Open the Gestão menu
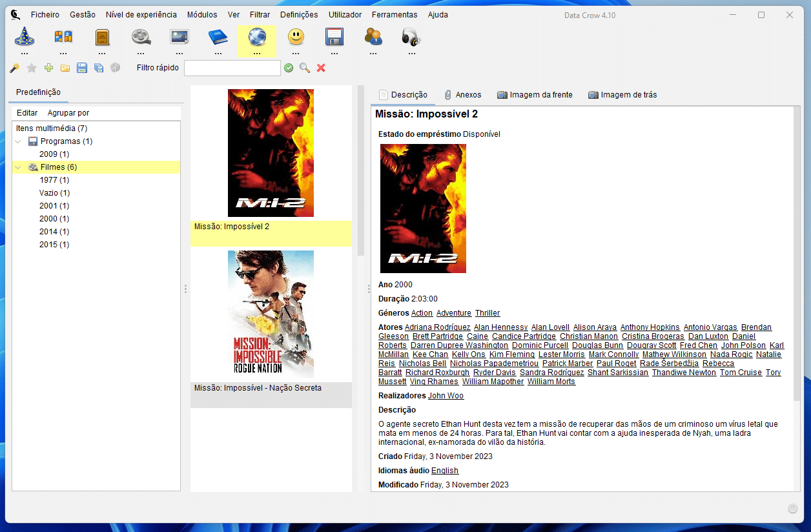 pos(83,15)
